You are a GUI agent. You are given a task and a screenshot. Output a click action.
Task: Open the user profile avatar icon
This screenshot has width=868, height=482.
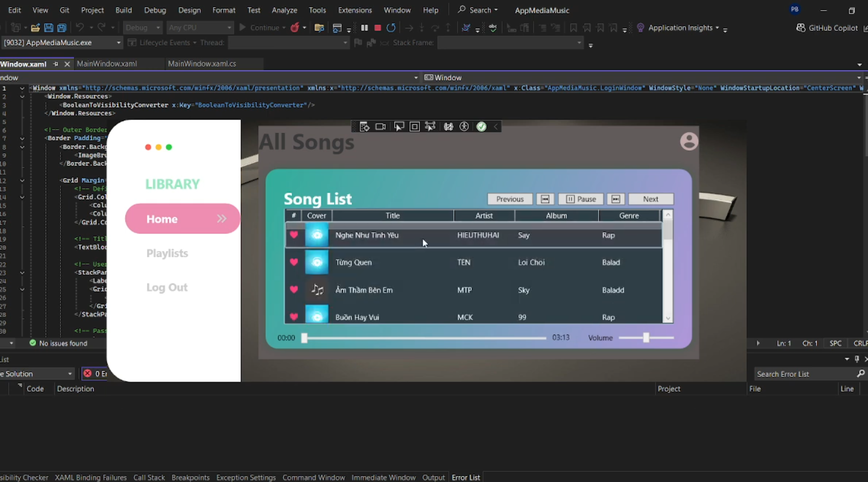click(x=689, y=141)
